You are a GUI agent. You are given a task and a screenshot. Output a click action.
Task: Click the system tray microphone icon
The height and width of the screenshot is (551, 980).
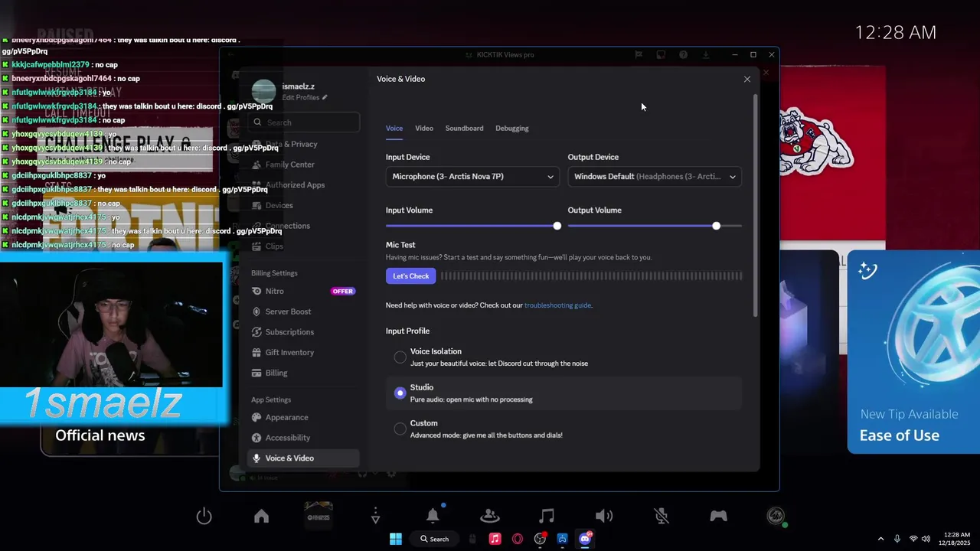(897, 539)
